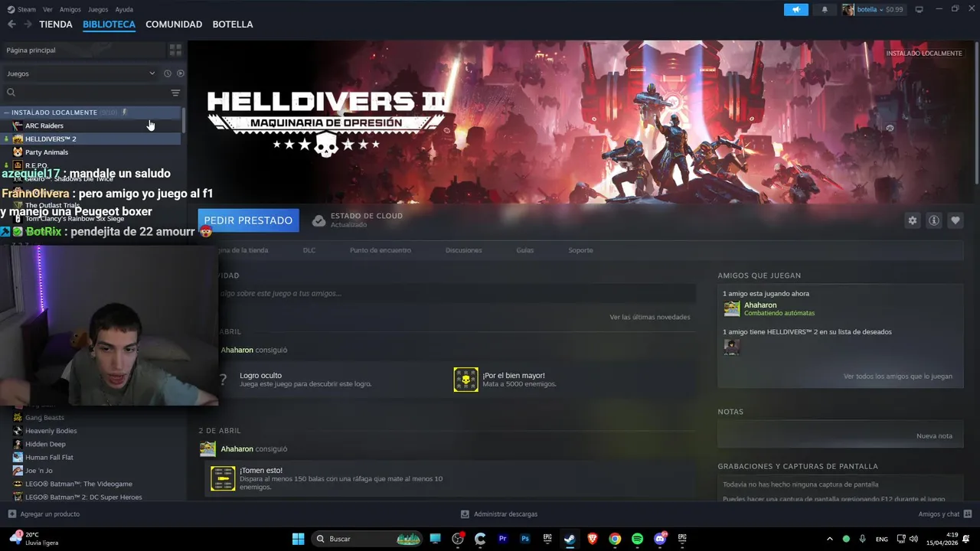
Task: Open Google Chrome from the taskbar
Action: (615, 539)
